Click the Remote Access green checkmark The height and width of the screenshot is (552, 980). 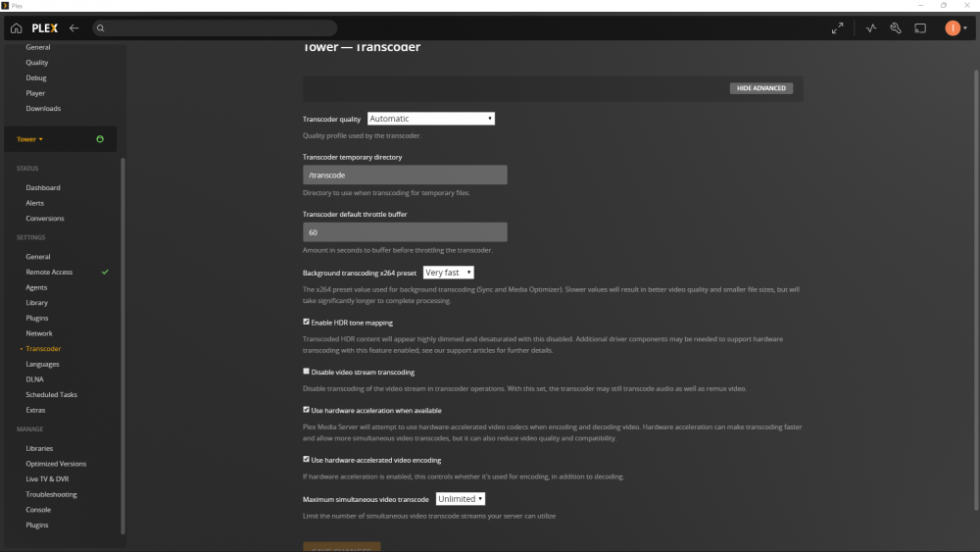(105, 272)
